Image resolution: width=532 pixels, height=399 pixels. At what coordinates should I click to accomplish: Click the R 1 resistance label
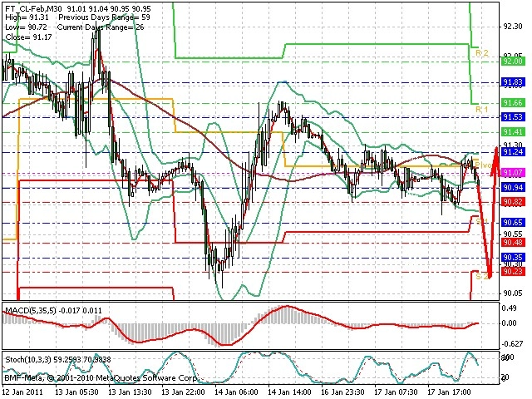(482, 109)
